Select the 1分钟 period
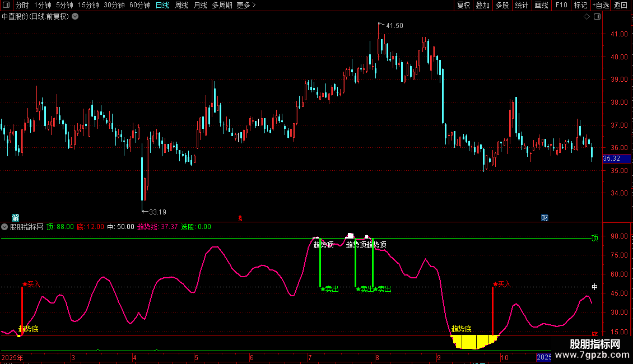This screenshot has height=364, width=633. point(43,5)
